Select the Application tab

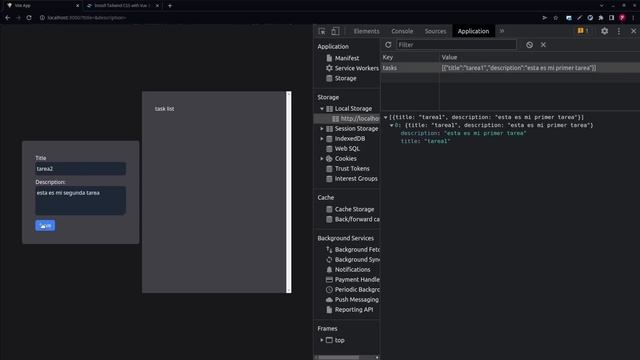(x=473, y=31)
